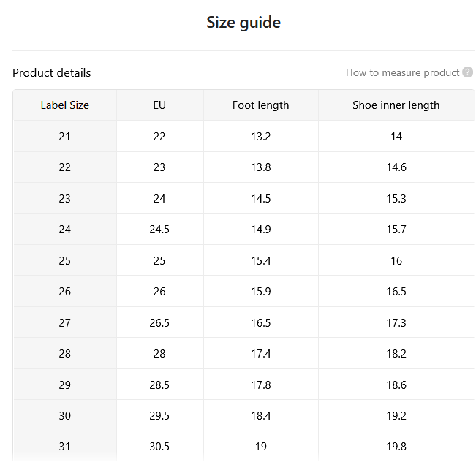Click foot length 15.9 cell

[261, 292]
